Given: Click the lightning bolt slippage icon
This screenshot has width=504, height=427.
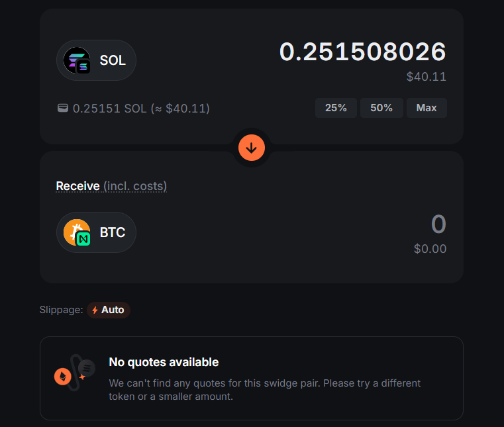Looking at the screenshot, I should [x=95, y=310].
